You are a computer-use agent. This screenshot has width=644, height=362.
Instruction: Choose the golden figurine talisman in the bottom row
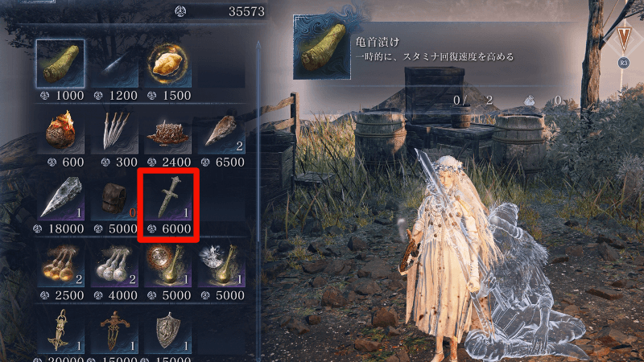point(60,331)
